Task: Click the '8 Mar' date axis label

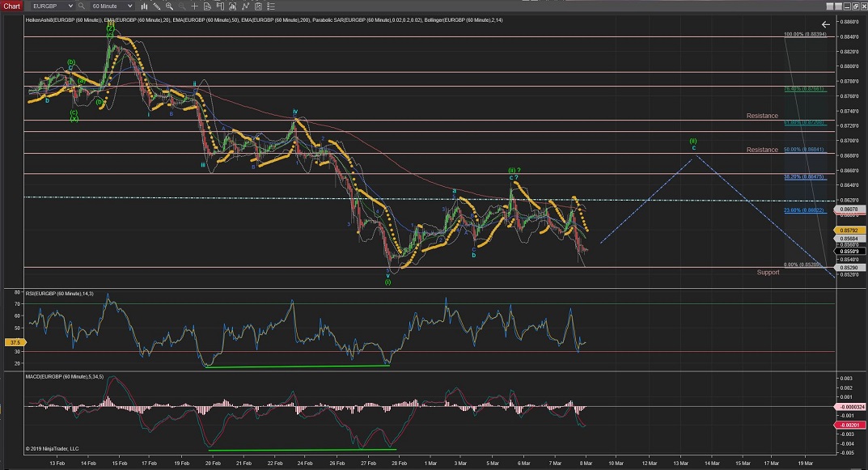Action: point(586,464)
